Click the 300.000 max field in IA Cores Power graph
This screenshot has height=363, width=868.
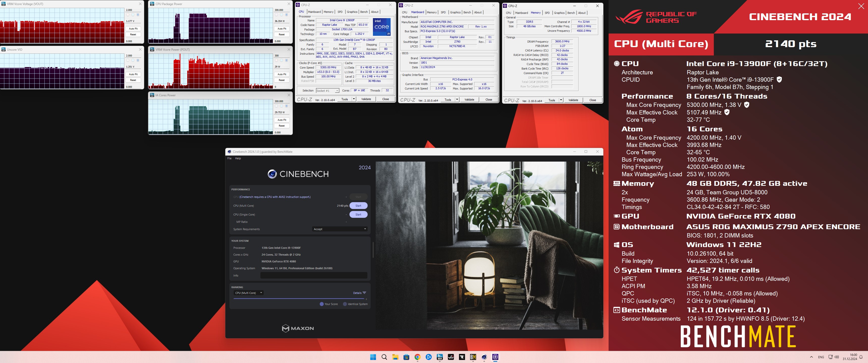click(282, 101)
